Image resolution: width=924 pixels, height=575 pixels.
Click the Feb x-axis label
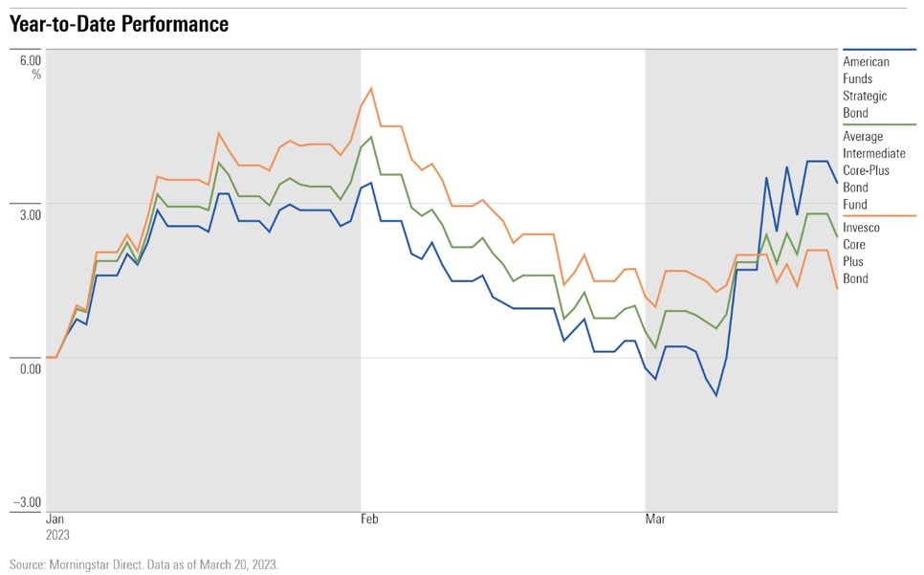[x=369, y=520]
